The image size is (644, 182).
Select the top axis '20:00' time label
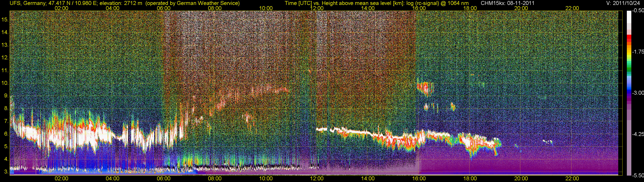(x=521, y=8)
